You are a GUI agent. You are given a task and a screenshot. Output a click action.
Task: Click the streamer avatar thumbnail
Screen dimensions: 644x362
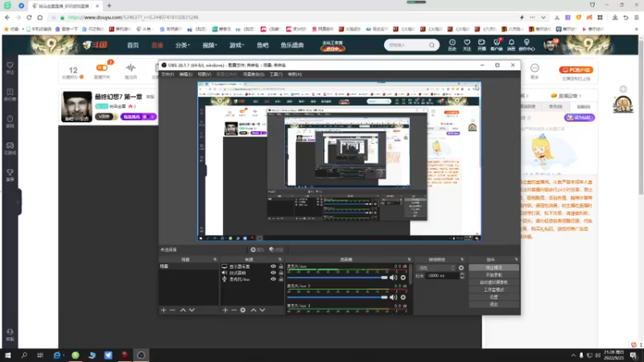tap(76, 107)
